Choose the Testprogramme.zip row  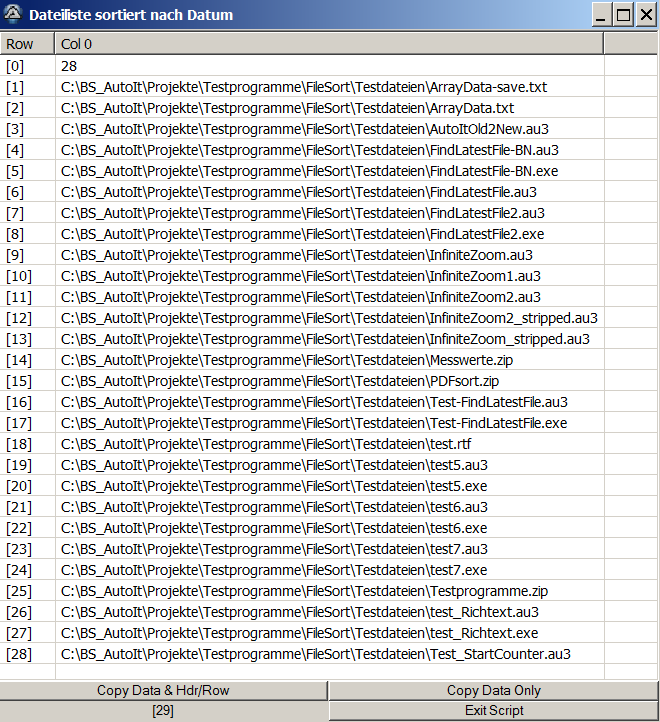pos(304,591)
